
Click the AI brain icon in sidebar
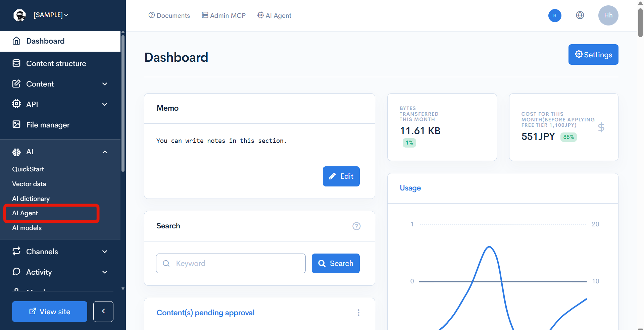pos(16,152)
